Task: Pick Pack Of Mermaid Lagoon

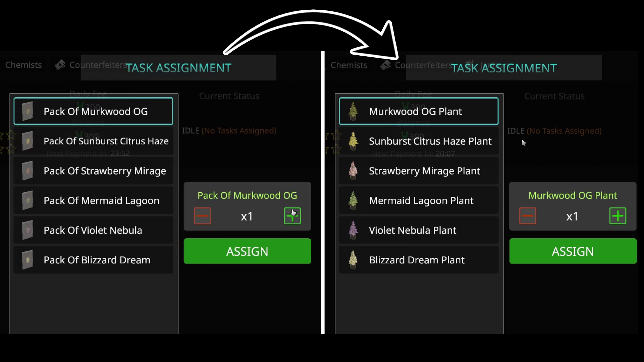Action: tap(93, 200)
